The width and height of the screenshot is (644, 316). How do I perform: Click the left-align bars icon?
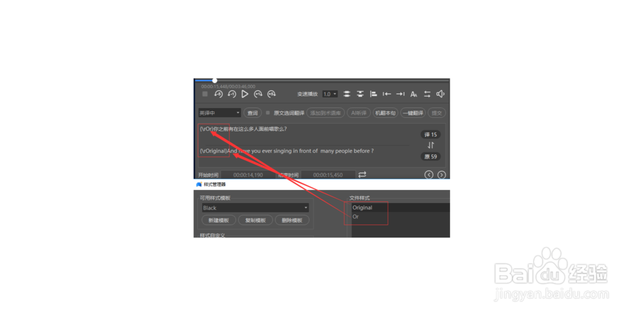pyautogui.click(x=374, y=94)
